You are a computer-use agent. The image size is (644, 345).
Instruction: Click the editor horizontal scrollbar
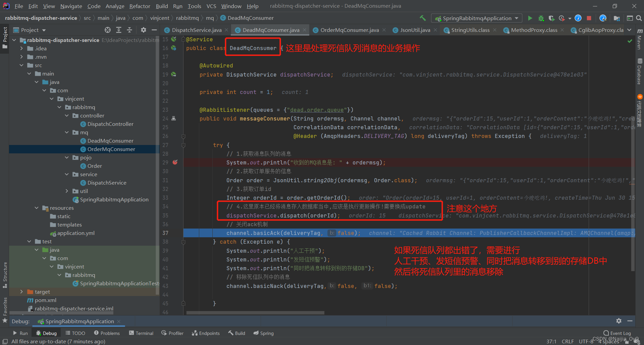coord(255,313)
